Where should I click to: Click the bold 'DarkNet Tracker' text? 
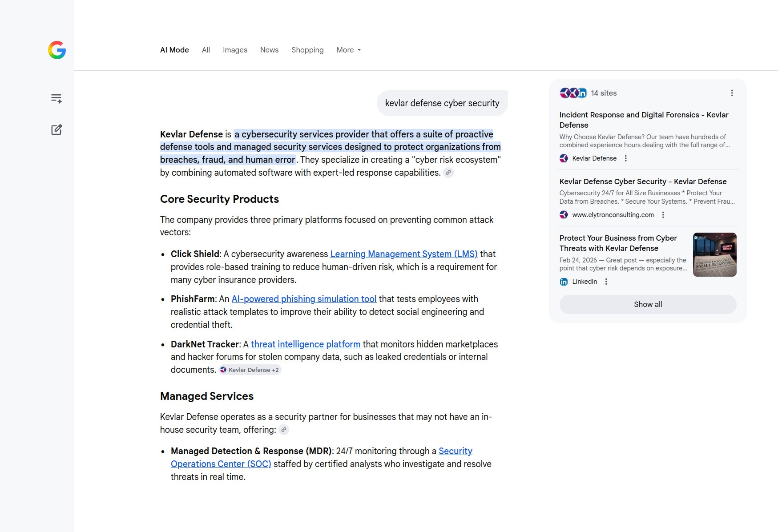pos(205,344)
